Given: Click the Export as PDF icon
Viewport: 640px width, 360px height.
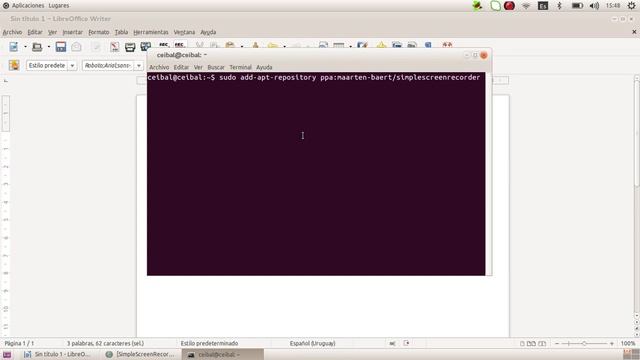Looking at the screenshot, I should click(115, 47).
